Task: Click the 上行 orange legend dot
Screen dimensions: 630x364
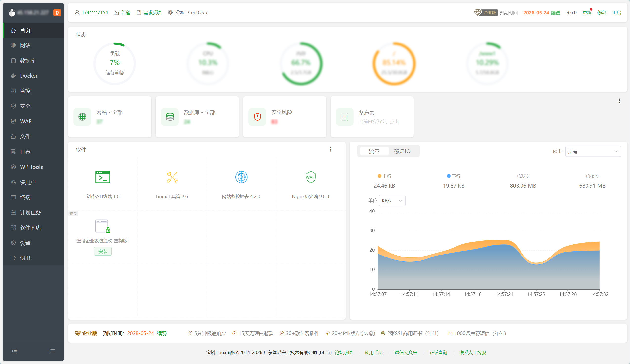Action: [x=379, y=176]
